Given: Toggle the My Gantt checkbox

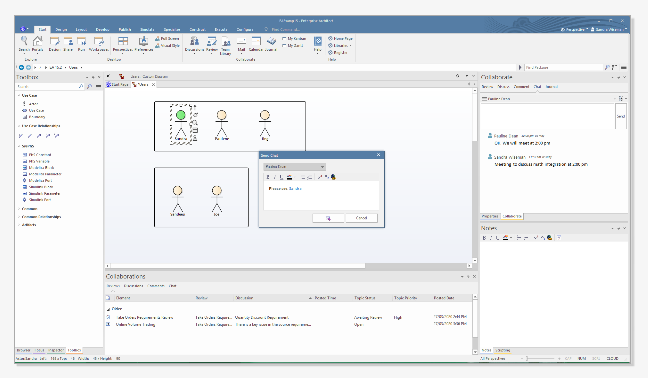Looking at the screenshot, I should (x=293, y=45).
